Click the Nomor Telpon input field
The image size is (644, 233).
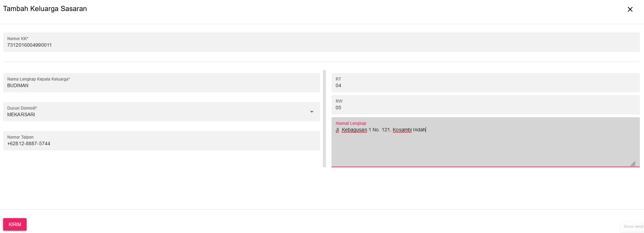pyautogui.click(x=161, y=141)
